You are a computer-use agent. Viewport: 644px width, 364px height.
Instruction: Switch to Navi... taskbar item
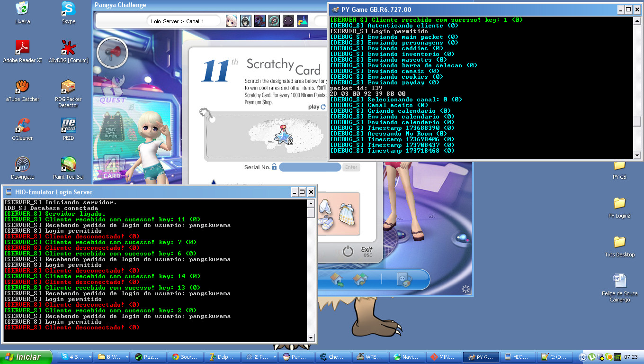pos(408,357)
